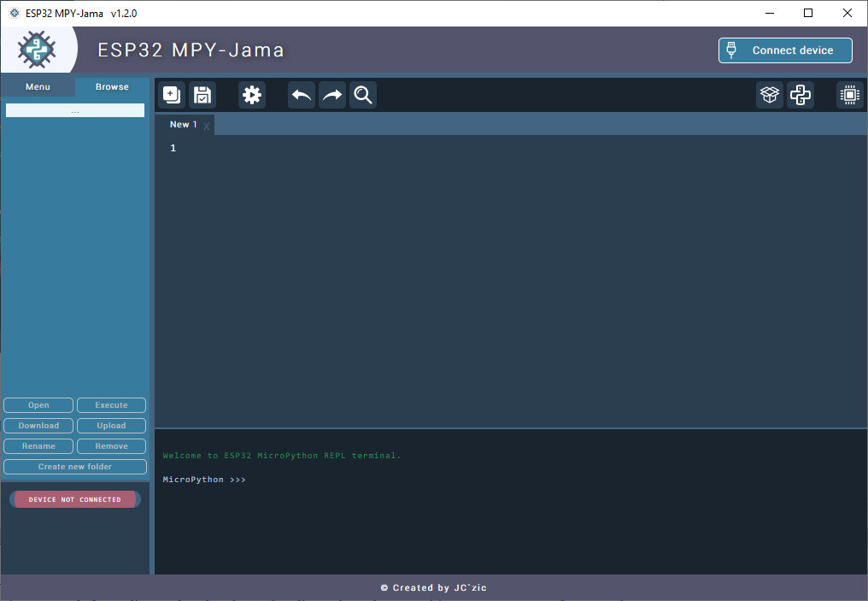Click the ESP32 MPY-Jama header title

191,50
